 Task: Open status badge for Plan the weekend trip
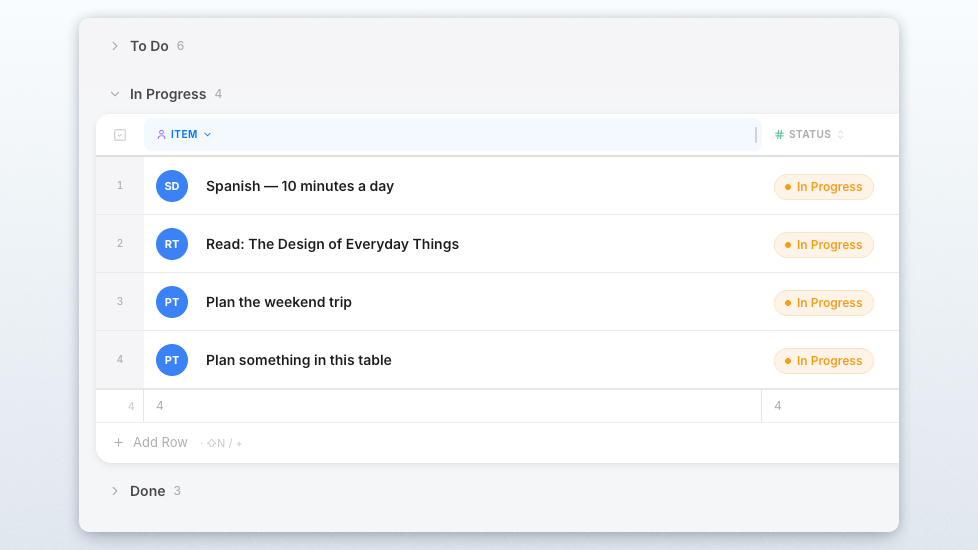point(823,303)
